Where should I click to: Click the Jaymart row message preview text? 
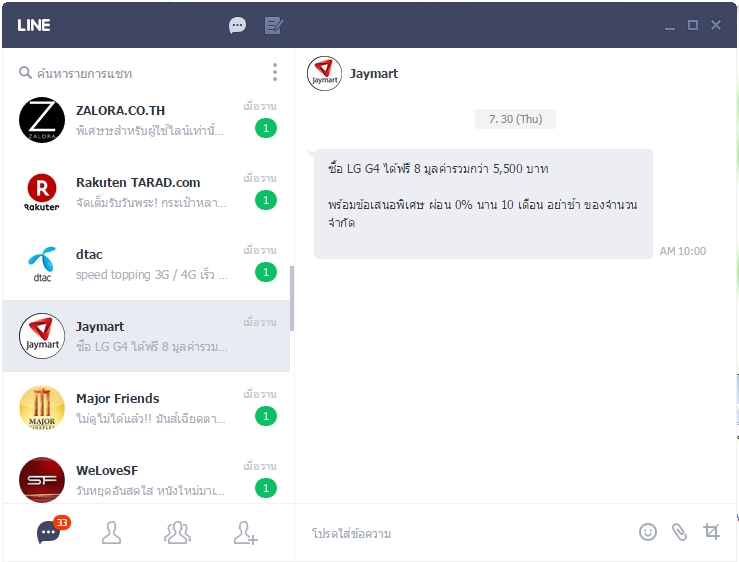152,347
